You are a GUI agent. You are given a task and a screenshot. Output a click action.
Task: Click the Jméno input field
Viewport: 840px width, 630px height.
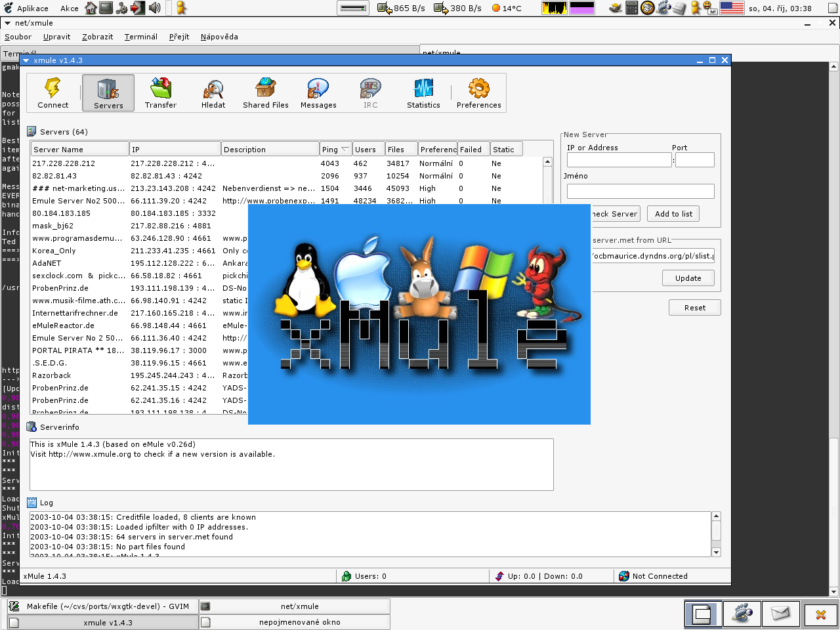[x=640, y=191]
